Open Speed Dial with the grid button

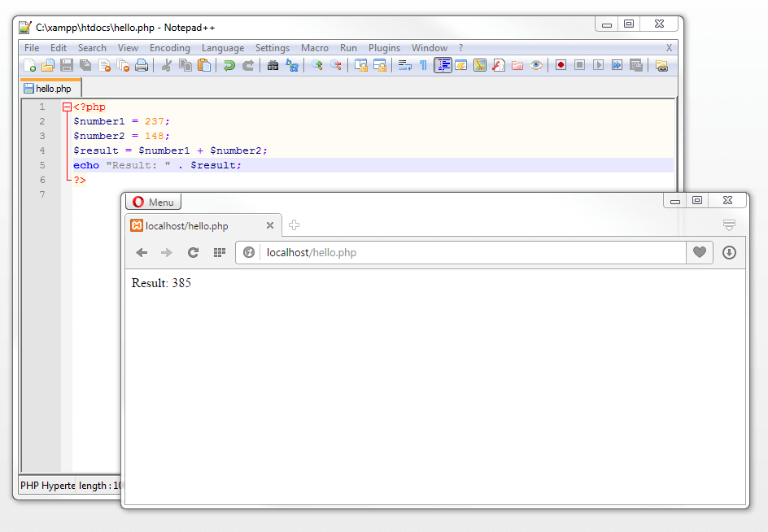pyautogui.click(x=218, y=252)
